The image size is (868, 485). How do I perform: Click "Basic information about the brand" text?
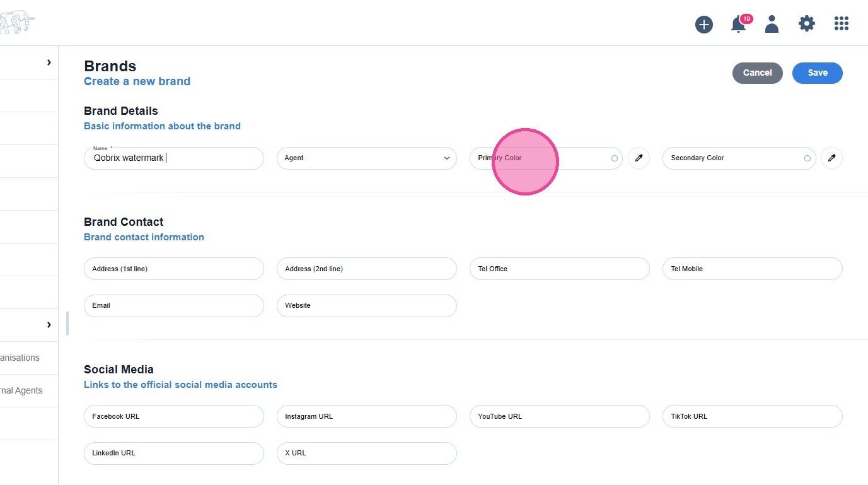(162, 126)
